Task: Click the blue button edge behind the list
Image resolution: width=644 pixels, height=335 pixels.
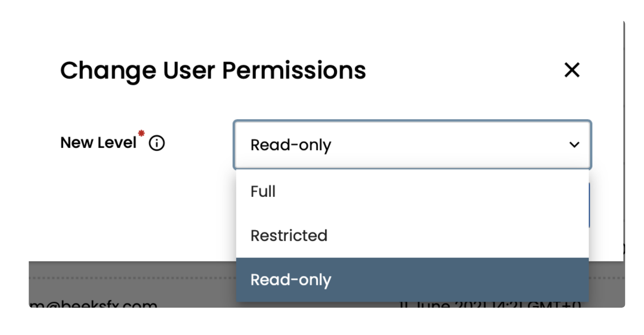Action: [590, 206]
